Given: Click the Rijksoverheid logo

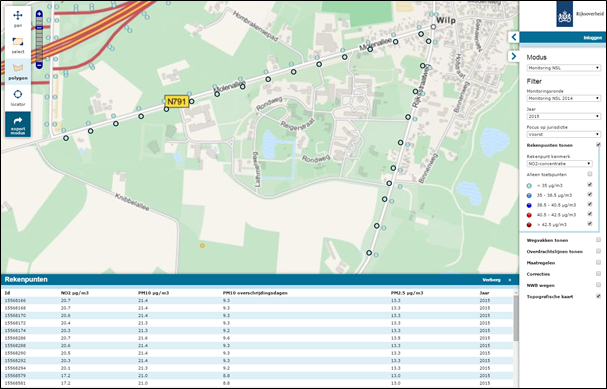Looking at the screenshot, I should pyautogui.click(x=580, y=14).
